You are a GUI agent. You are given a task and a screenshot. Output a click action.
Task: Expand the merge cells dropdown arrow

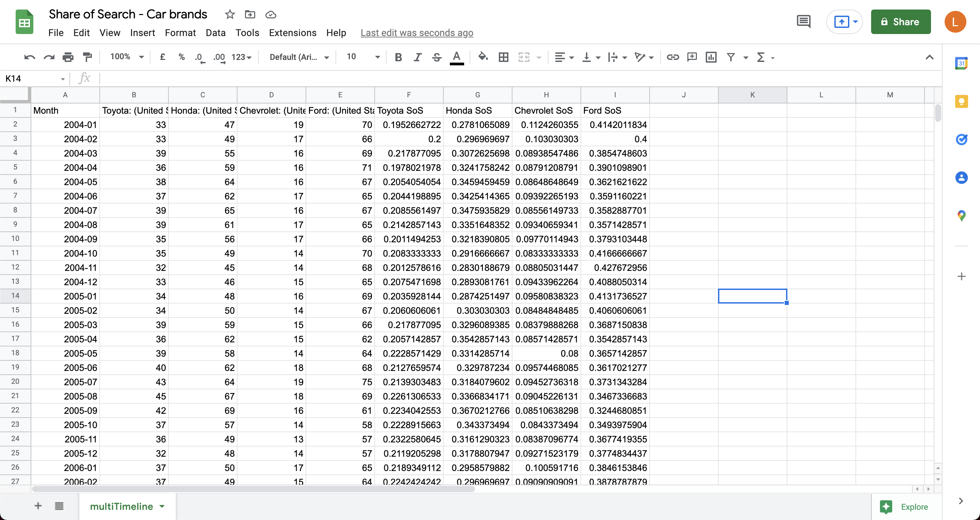pos(539,58)
